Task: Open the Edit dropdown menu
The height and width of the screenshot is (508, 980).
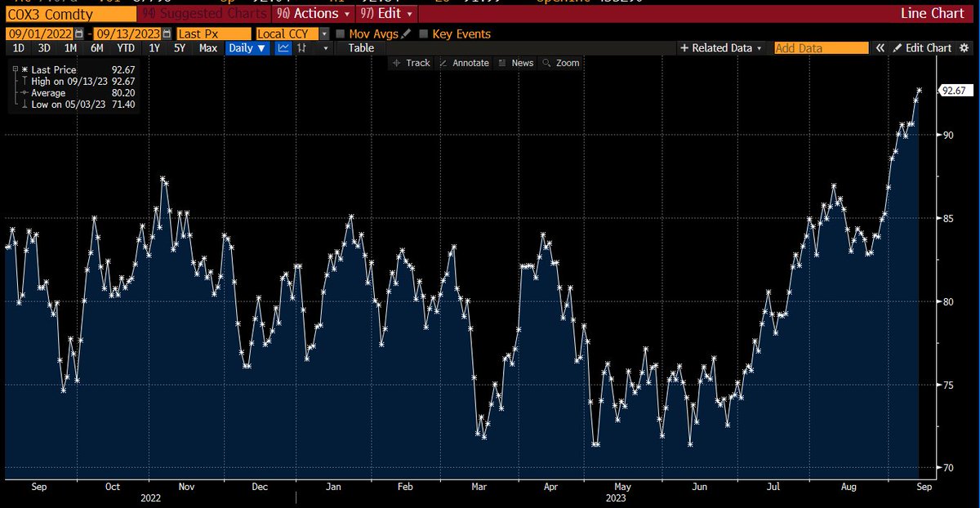Action: point(386,14)
